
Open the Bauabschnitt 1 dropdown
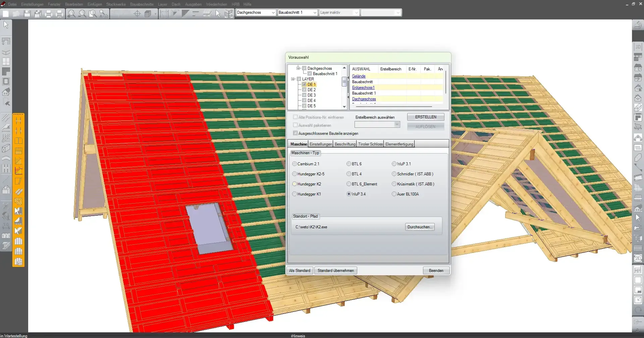tap(315, 13)
